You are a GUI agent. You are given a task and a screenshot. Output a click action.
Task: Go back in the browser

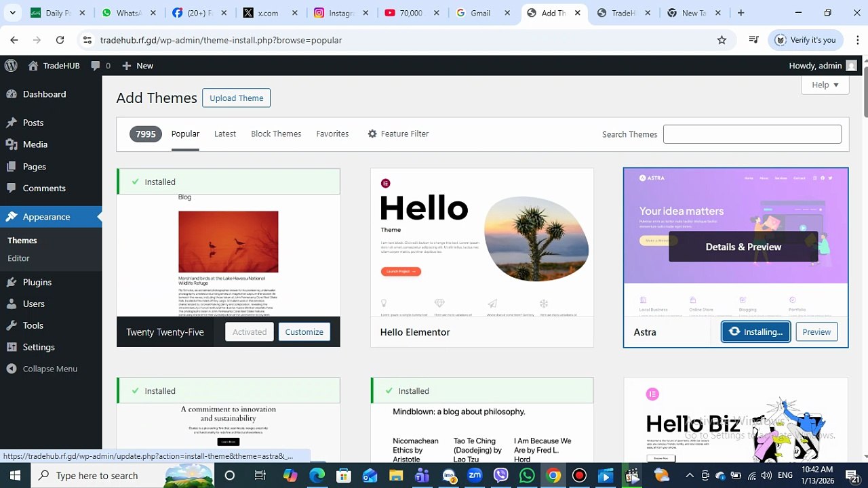[x=14, y=40]
